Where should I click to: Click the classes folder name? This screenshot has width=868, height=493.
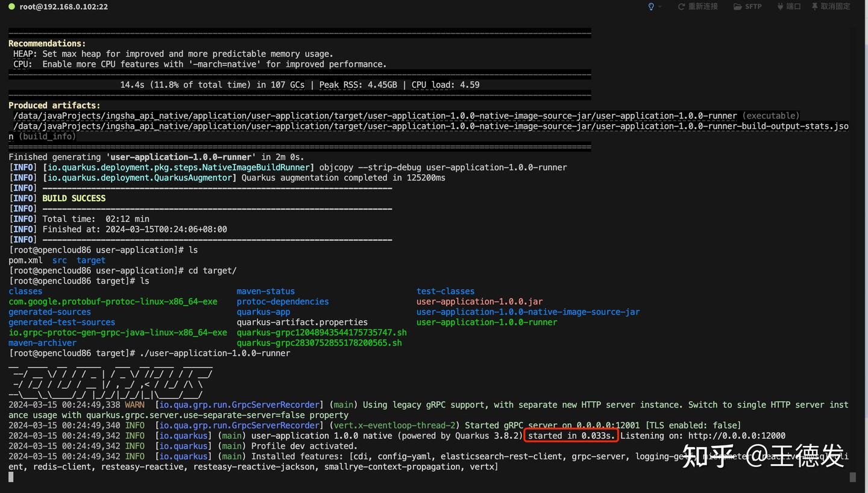[x=25, y=291]
